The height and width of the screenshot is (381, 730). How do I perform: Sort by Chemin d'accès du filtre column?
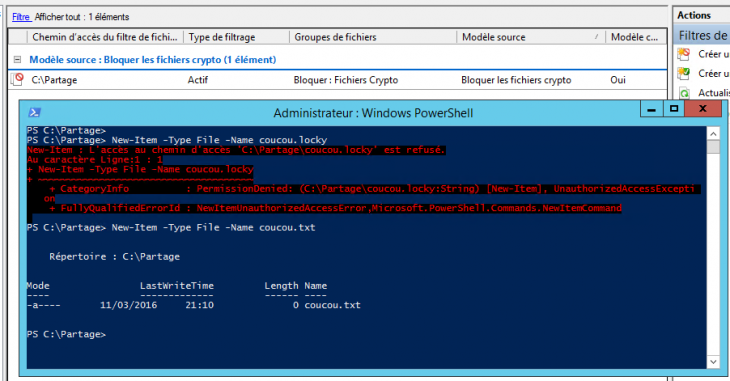[105, 37]
